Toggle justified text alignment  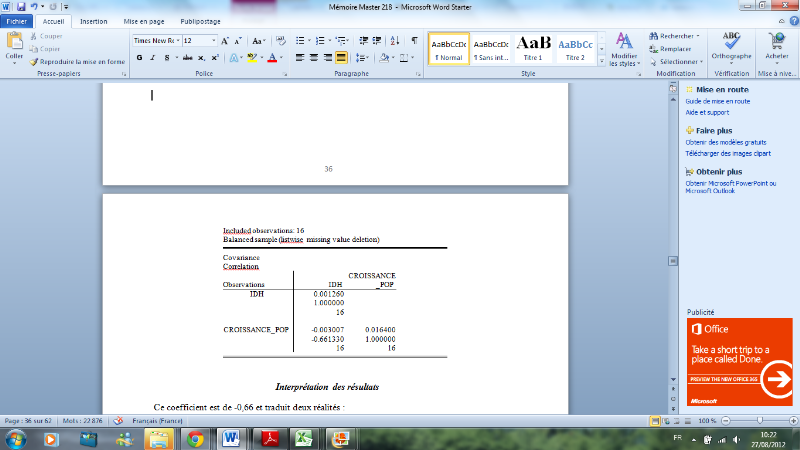(341, 58)
